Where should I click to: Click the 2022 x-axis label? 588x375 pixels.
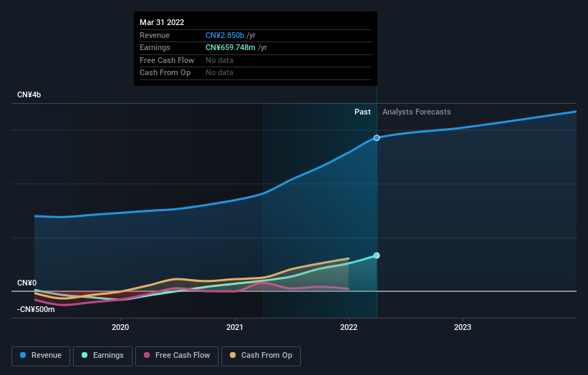click(x=349, y=328)
